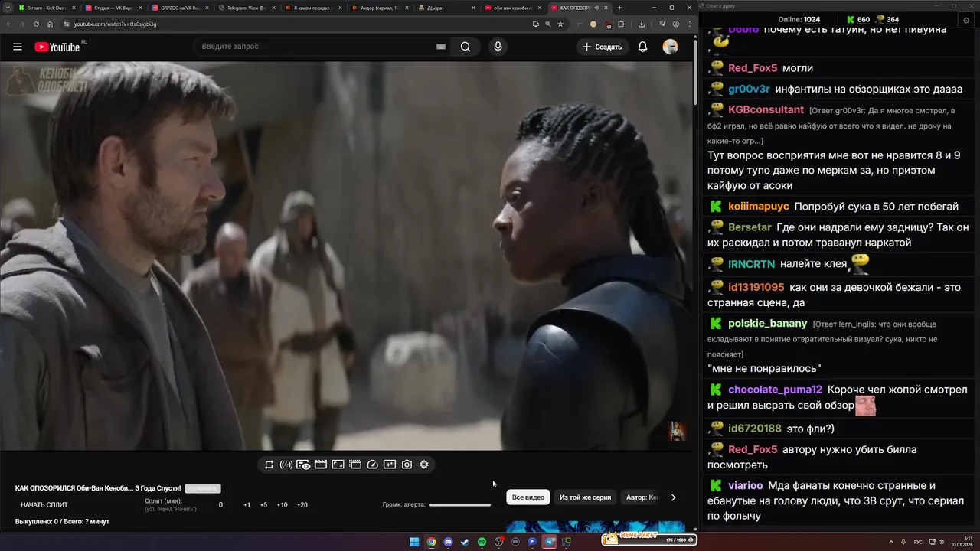This screenshot has height=551, width=980.
Task: Click НАЧАТЬ СПЛИТ button
Action: click(44, 505)
